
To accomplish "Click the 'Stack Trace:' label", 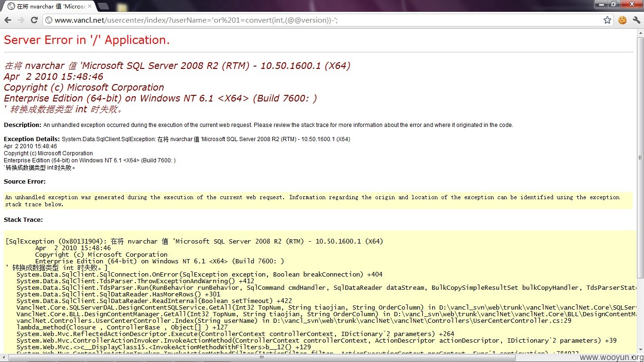I will 23,220.
